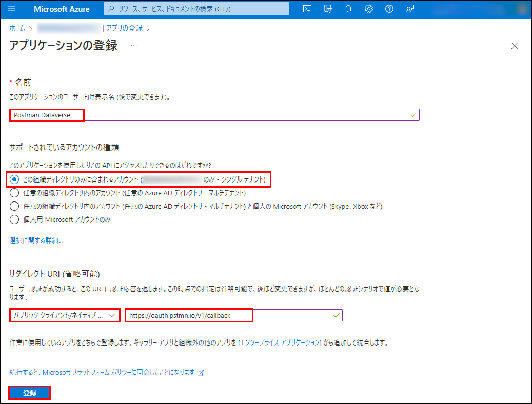Click the name field containing Postman Dataverse
Image resolution: width=532 pixels, height=404 pixels.
point(214,115)
